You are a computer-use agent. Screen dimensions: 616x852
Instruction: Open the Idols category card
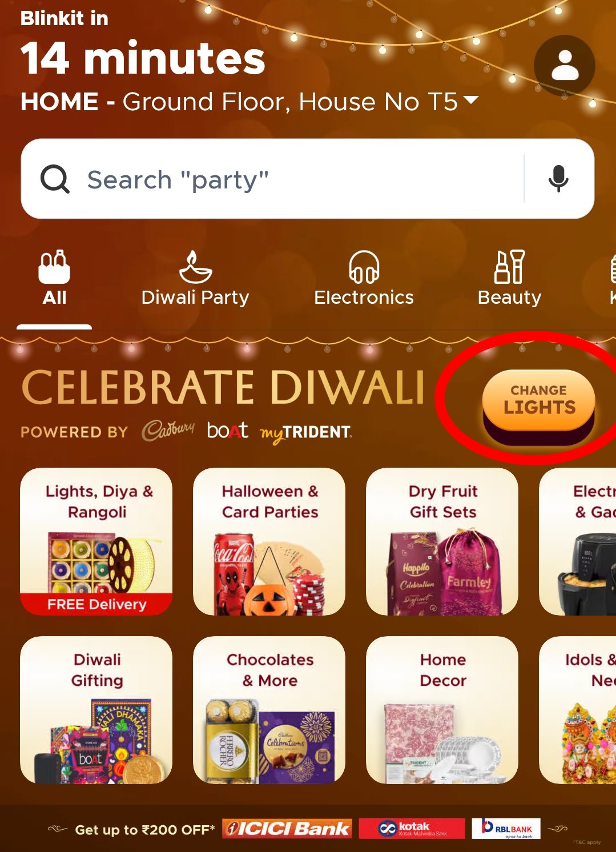pyautogui.click(x=578, y=710)
